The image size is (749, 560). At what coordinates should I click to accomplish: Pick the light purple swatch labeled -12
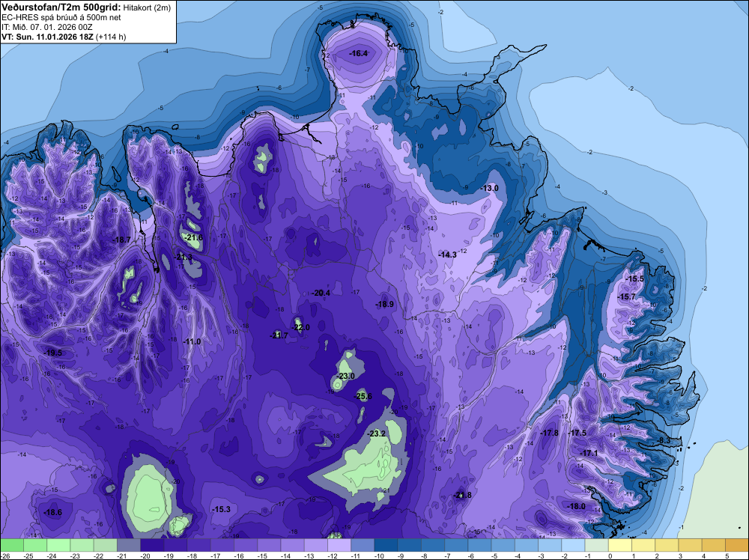point(339,545)
